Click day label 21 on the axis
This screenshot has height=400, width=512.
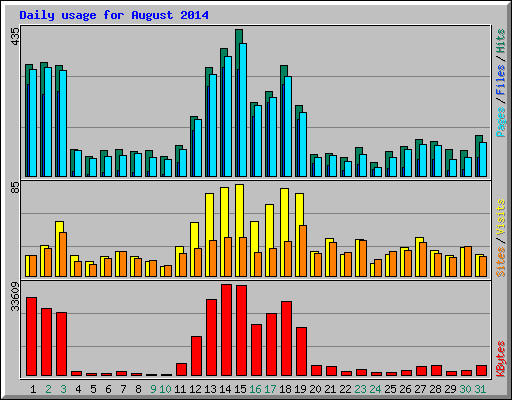[x=330, y=389]
